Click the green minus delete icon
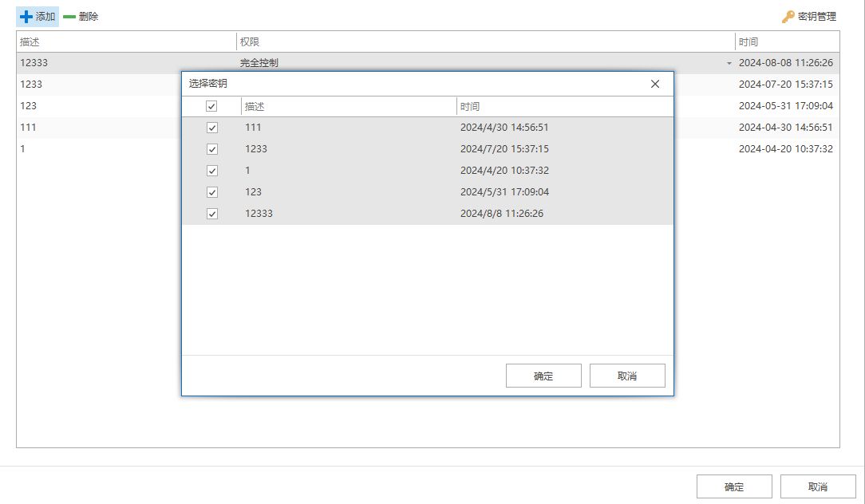Image resolution: width=865 pixels, height=504 pixels. tap(69, 17)
